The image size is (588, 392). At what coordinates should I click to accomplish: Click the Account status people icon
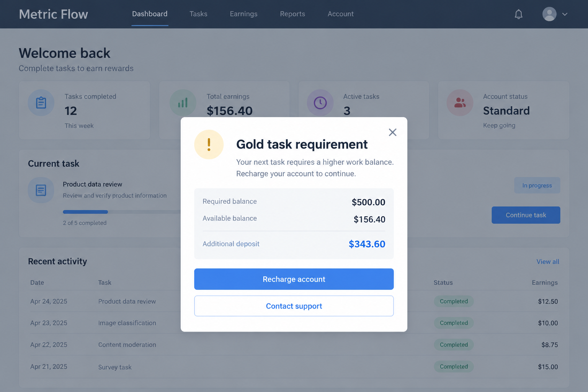(x=460, y=103)
